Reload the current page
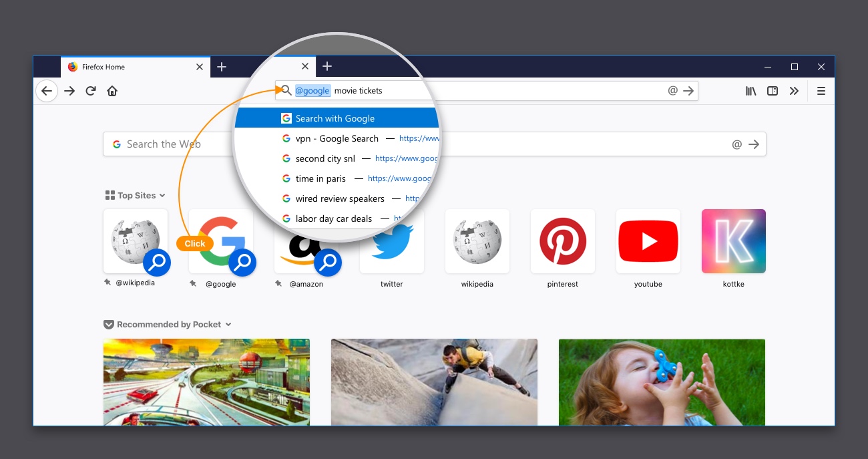This screenshot has height=459, width=868. [91, 91]
